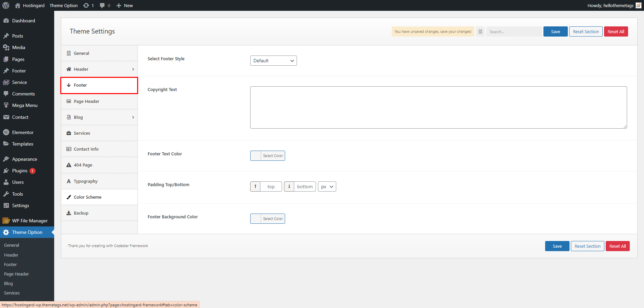Open the Select Footer Style dropdown
The image size is (644, 308).
pyautogui.click(x=274, y=61)
